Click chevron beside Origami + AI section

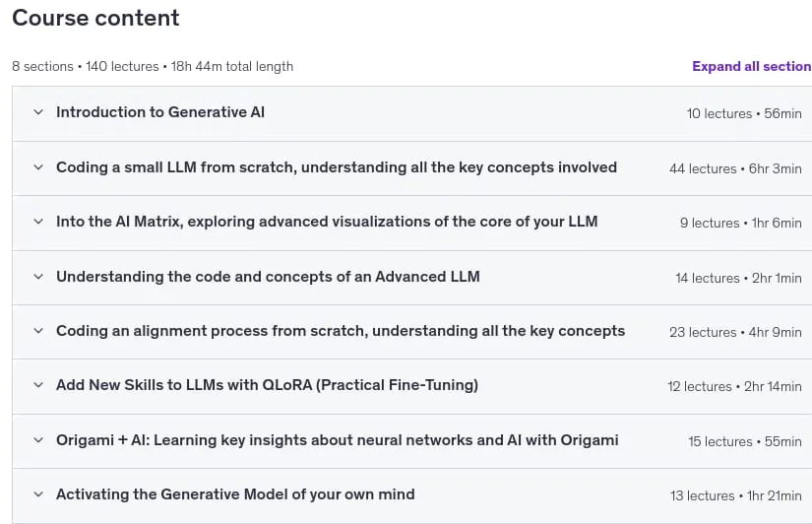tap(38, 440)
